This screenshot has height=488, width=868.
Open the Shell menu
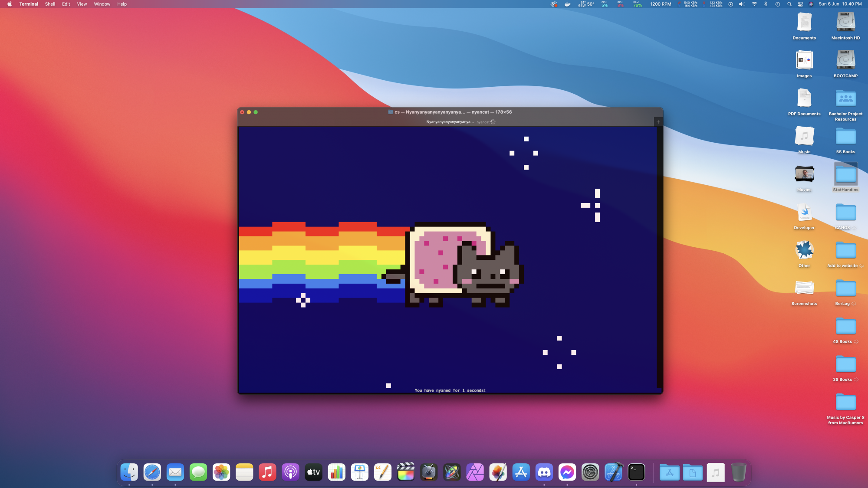tap(50, 4)
